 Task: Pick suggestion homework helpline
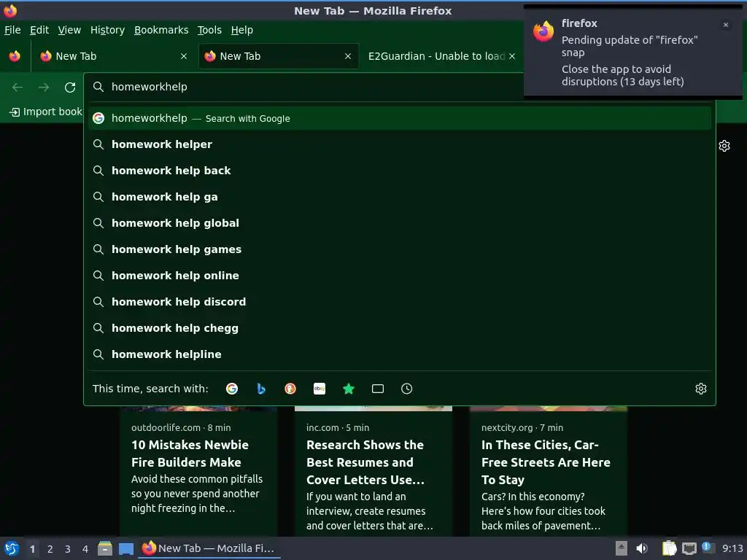point(399,354)
